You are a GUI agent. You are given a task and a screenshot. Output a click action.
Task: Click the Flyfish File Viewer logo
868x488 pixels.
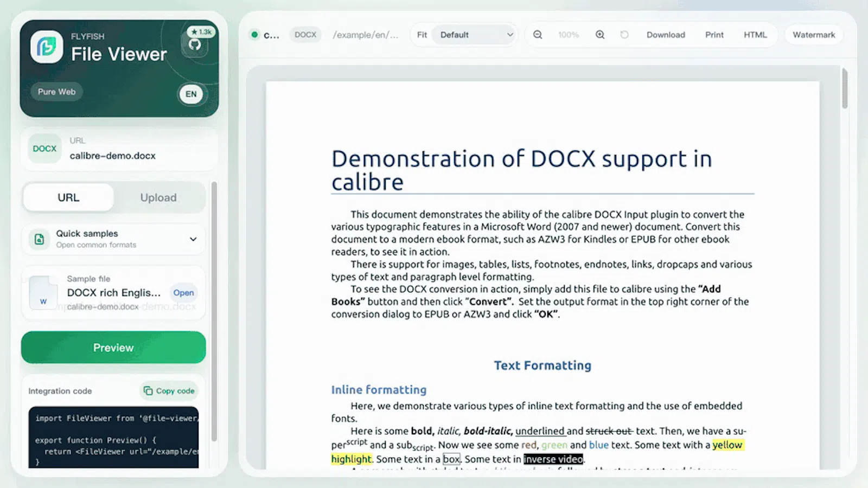[x=46, y=47]
